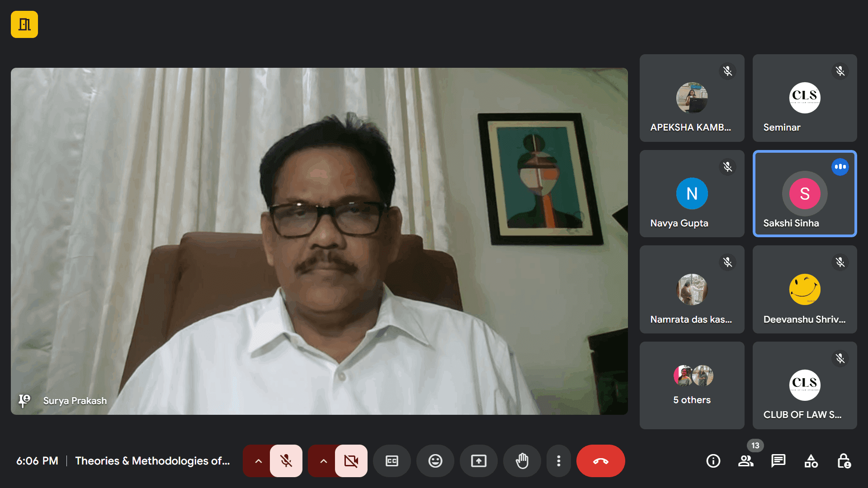
Task: Click meeting title Theories & Methodologies of...
Action: coord(152,461)
